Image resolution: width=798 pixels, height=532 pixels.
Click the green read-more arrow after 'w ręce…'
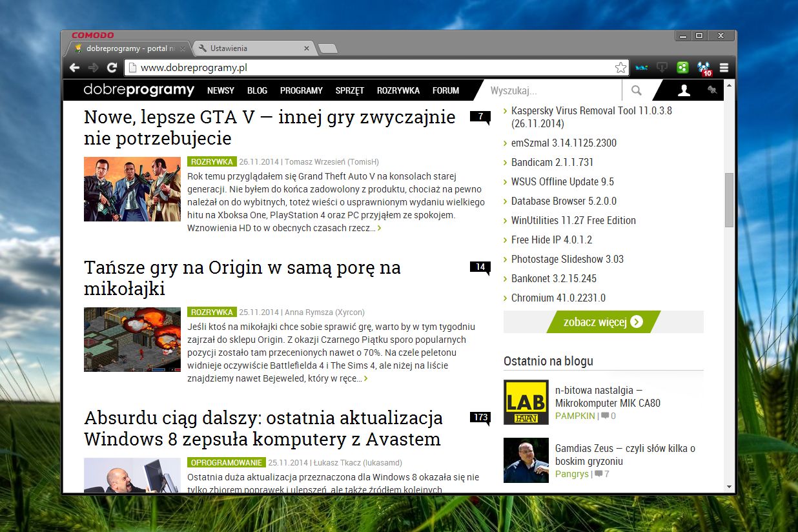[x=366, y=378]
